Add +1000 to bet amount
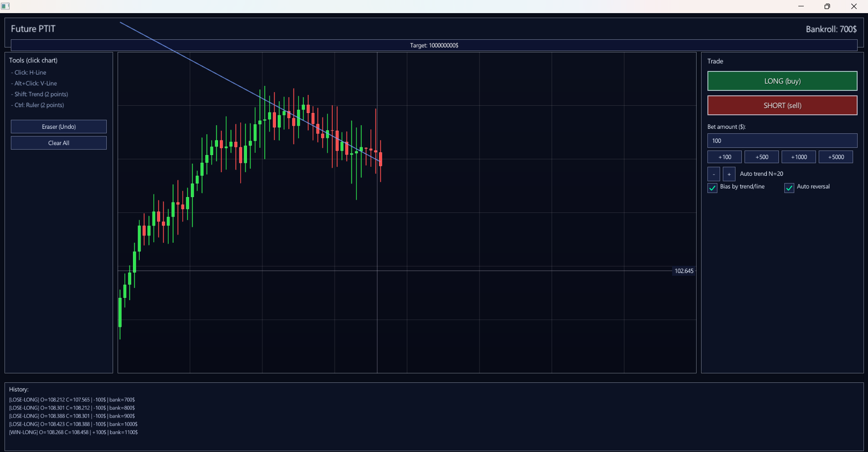This screenshot has height=452, width=868. click(798, 157)
